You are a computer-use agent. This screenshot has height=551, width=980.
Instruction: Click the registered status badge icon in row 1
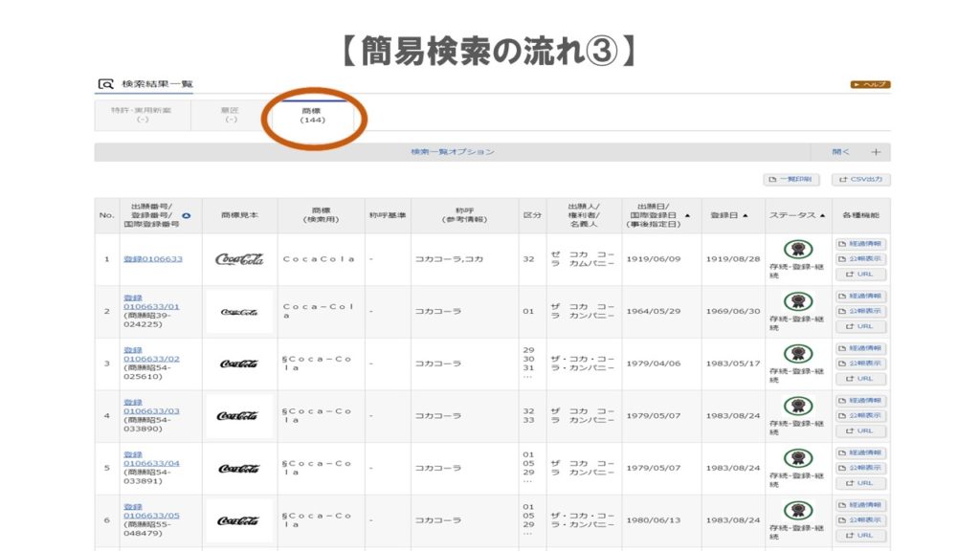pyautogui.click(x=797, y=249)
